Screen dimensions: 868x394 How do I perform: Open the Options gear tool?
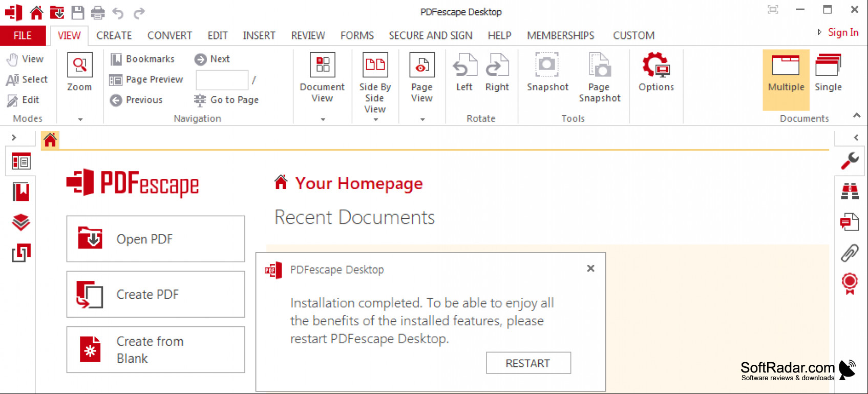coord(656,72)
